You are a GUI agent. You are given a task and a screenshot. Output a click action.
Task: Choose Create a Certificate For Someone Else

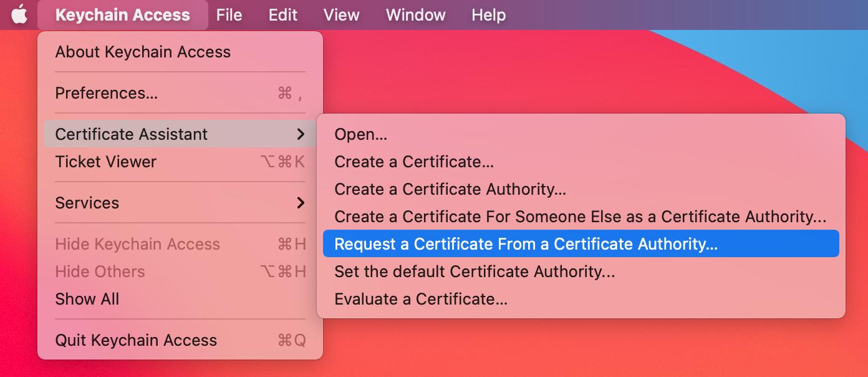[x=581, y=217]
